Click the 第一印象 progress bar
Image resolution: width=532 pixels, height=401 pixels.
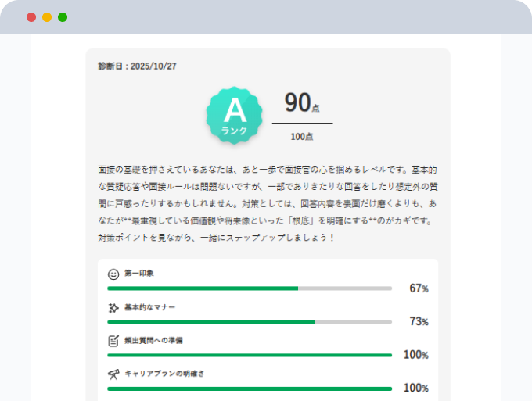click(250, 288)
